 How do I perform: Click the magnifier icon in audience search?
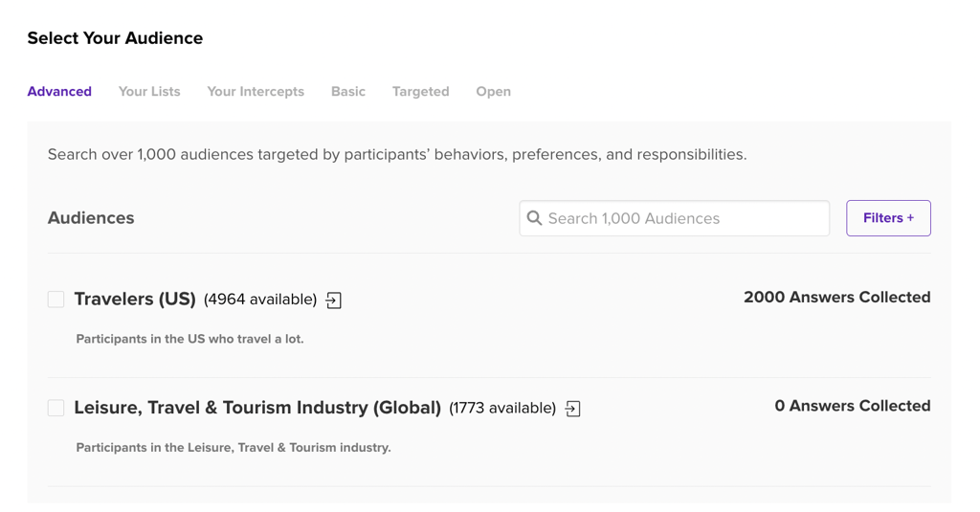coord(535,218)
